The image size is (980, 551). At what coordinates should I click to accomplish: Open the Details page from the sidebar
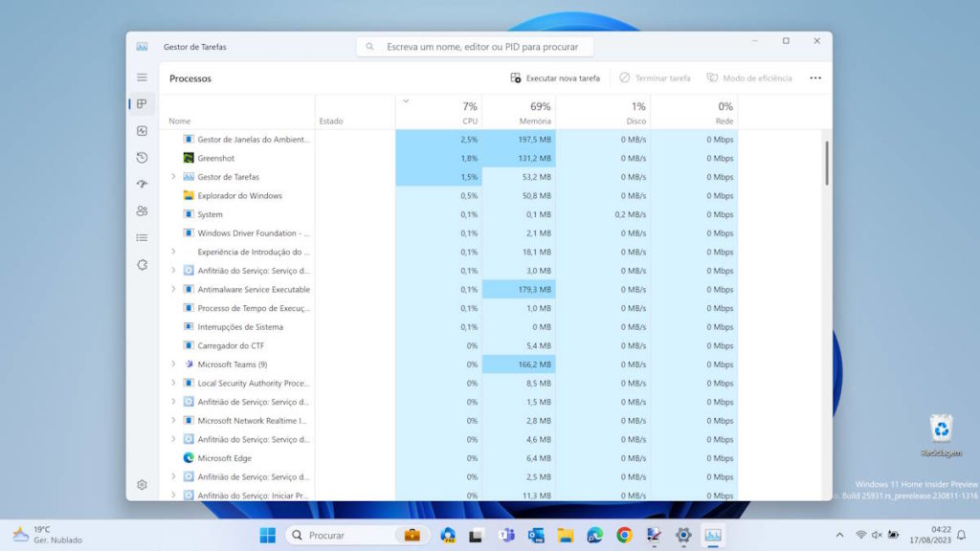[142, 237]
